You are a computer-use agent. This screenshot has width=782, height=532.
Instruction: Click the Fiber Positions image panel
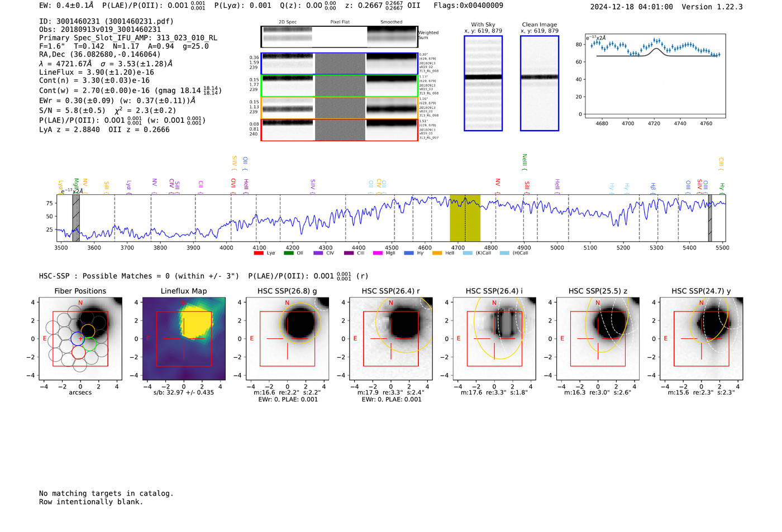click(80, 338)
